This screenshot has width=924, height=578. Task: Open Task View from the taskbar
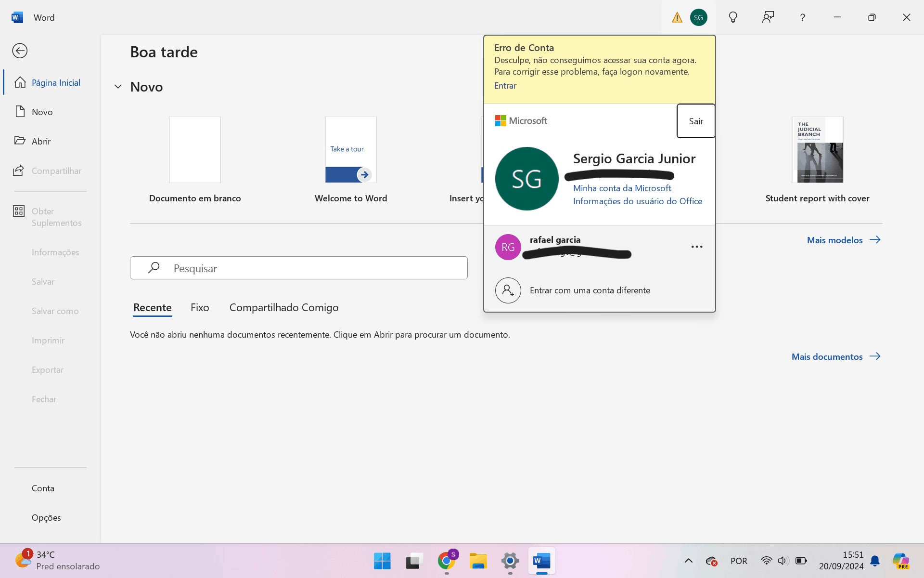(414, 561)
